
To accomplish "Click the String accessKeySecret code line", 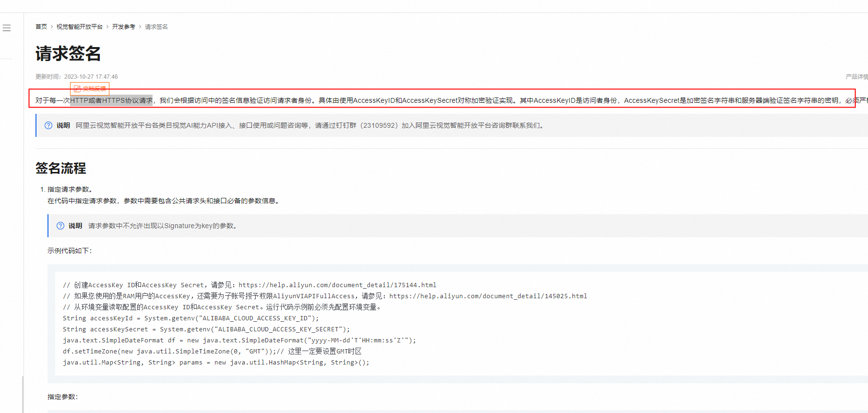I will coord(206,329).
